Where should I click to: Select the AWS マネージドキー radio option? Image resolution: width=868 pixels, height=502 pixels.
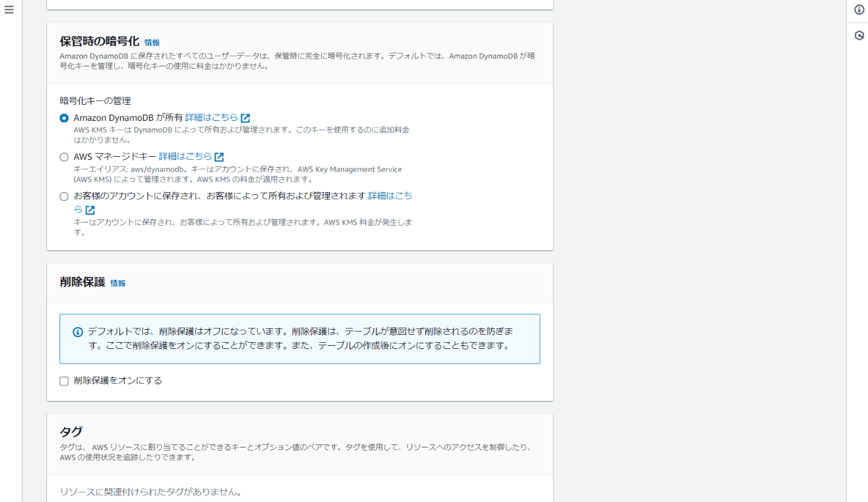(64, 157)
